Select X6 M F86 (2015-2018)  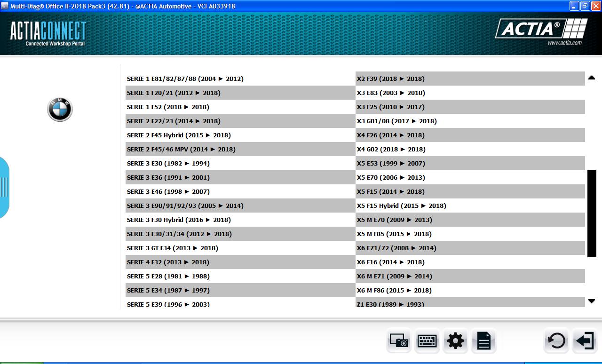tap(470, 290)
